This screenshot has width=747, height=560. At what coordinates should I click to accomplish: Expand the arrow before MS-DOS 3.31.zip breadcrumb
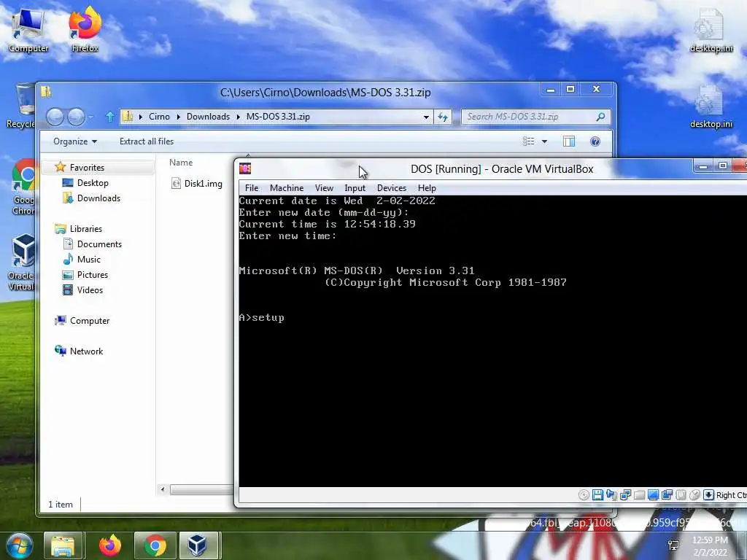(x=238, y=117)
